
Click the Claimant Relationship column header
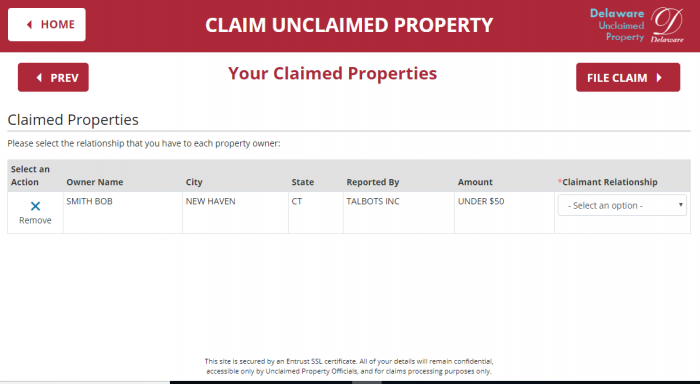608,182
